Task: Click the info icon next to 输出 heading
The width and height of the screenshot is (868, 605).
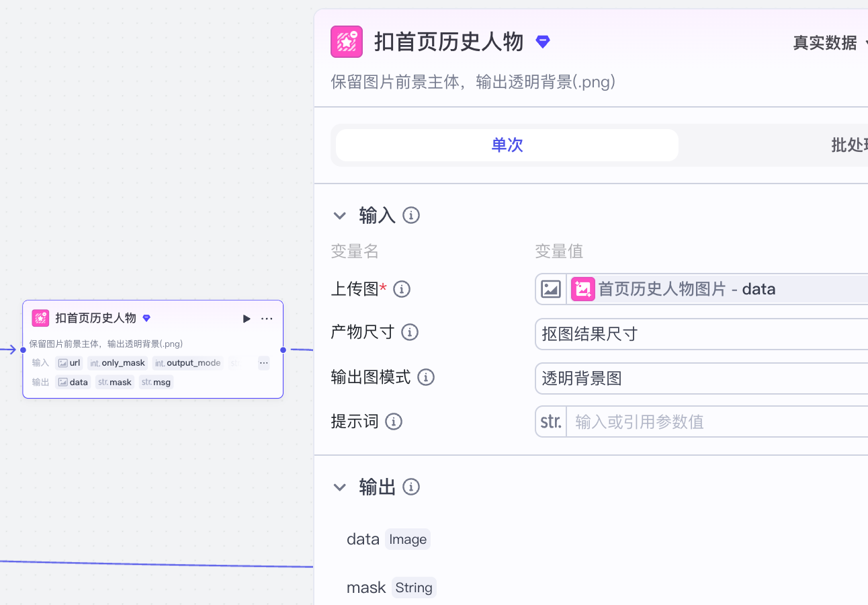Action: point(411,487)
